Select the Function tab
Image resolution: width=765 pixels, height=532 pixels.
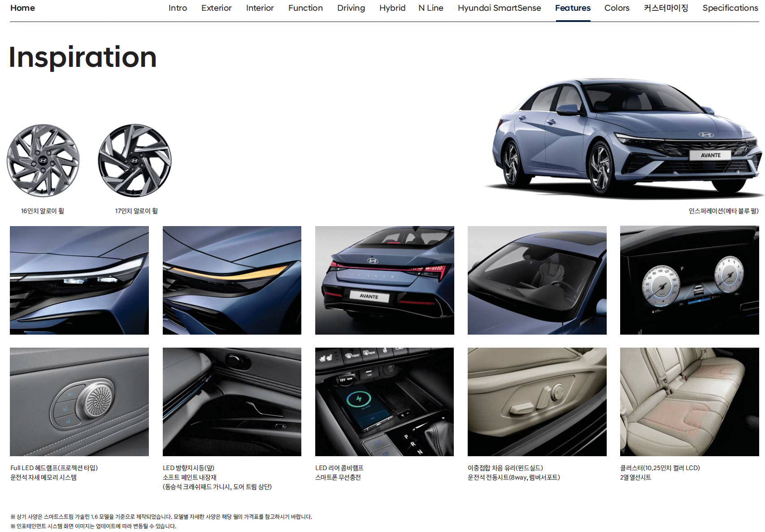(305, 8)
